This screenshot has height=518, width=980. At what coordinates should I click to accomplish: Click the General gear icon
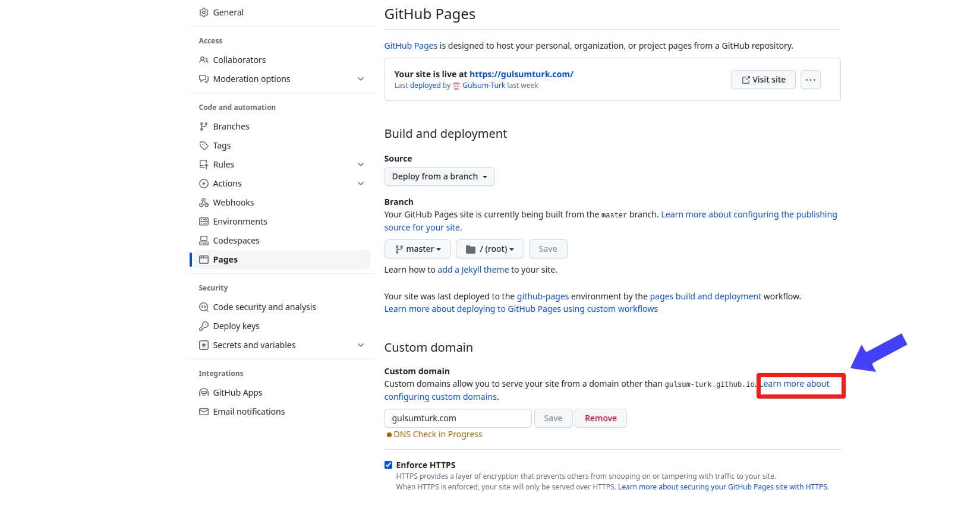204,12
